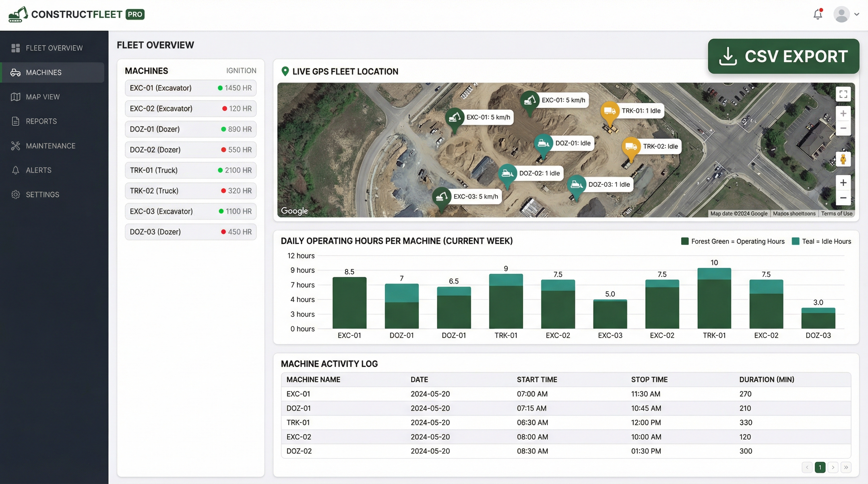This screenshot has height=484, width=868.
Task: Select the EXC-03 (Excavator) machine row
Action: click(191, 211)
